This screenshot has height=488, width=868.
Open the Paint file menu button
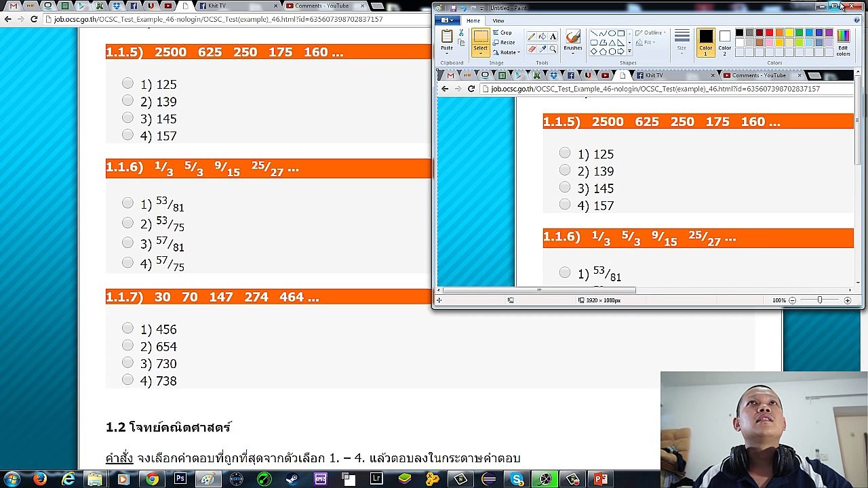pyautogui.click(x=448, y=20)
